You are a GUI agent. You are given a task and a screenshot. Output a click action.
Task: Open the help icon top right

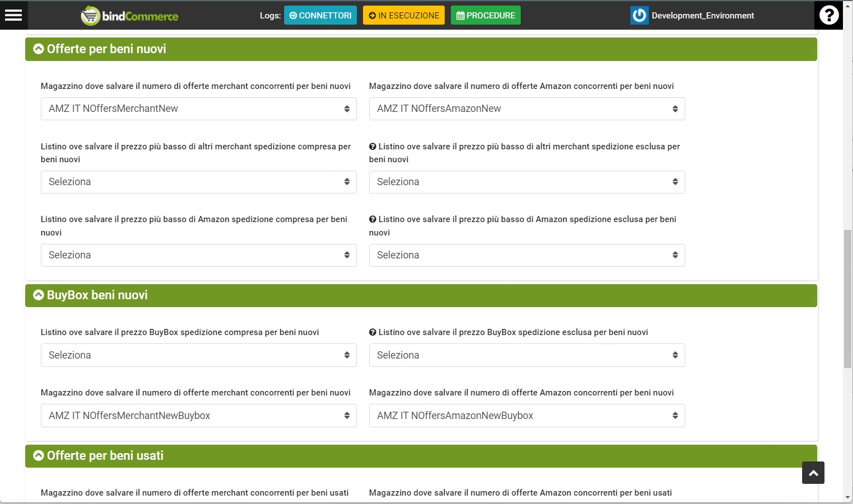828,15
